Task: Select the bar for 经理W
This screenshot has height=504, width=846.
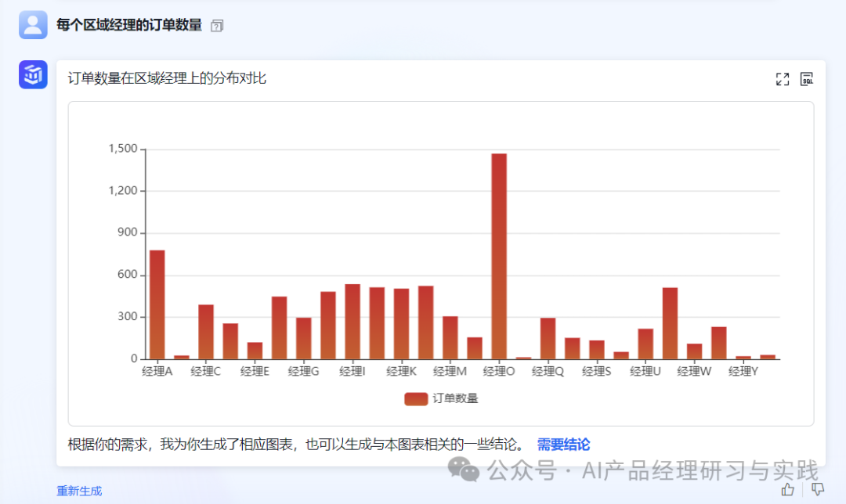Action: pyautogui.click(x=694, y=351)
